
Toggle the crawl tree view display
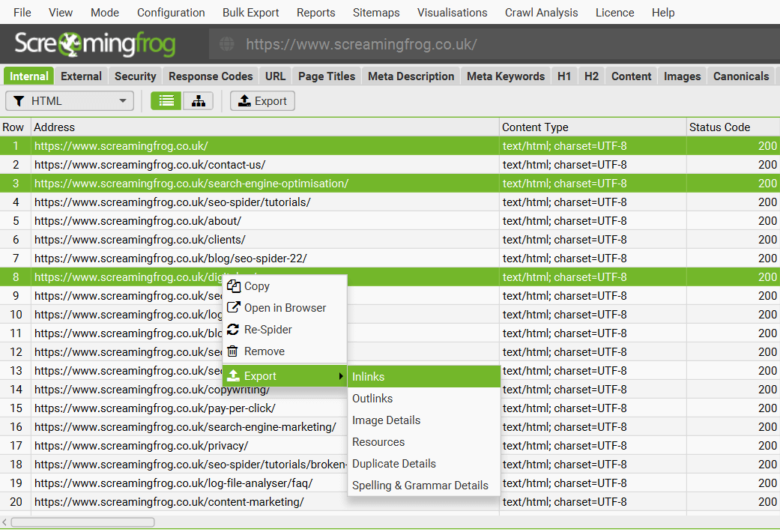(198, 100)
